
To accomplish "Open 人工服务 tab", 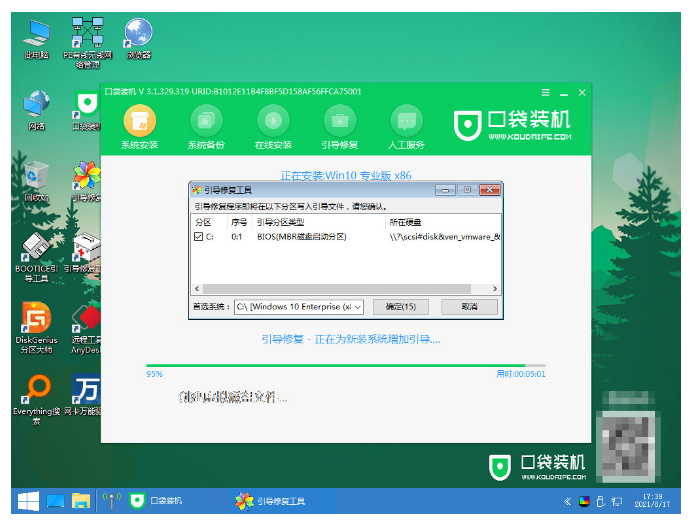I will pyautogui.click(x=406, y=127).
